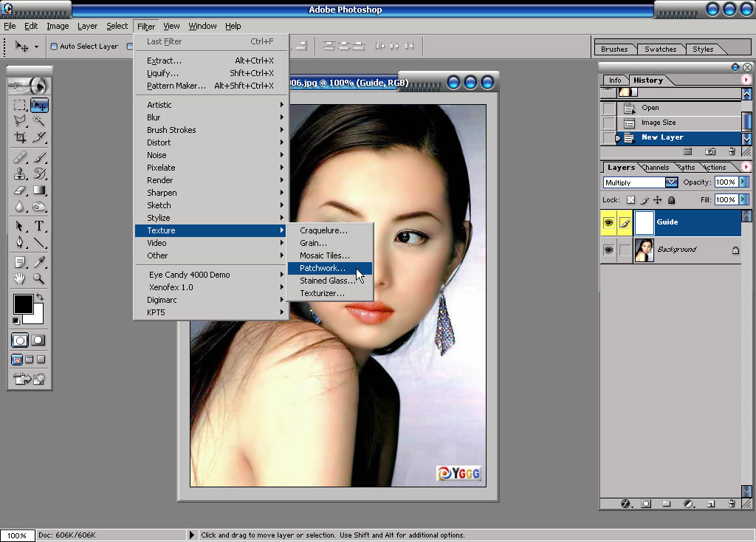Viewport: 756px width, 542px height.
Task: Select the Rectangular Marquee tool
Action: (20, 105)
